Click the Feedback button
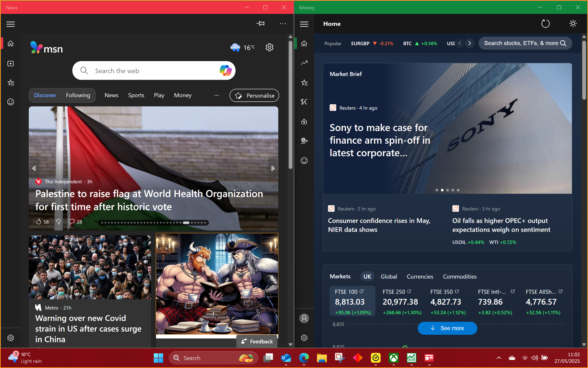 (x=257, y=342)
